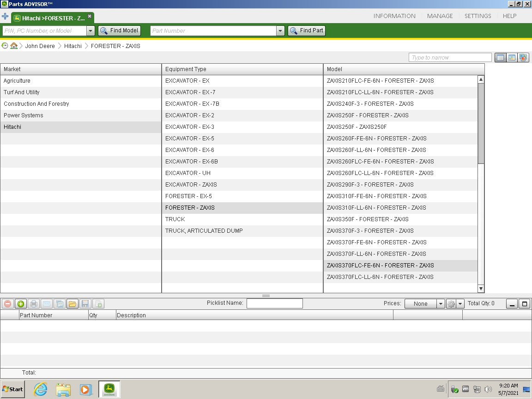532x399 pixels.
Task: Click the save picklist disk icon
Action: (x=85, y=304)
